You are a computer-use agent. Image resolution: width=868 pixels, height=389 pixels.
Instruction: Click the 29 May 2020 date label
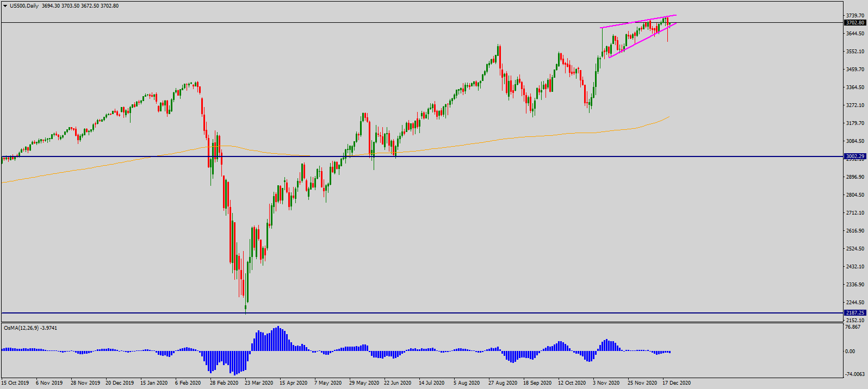tap(364, 383)
